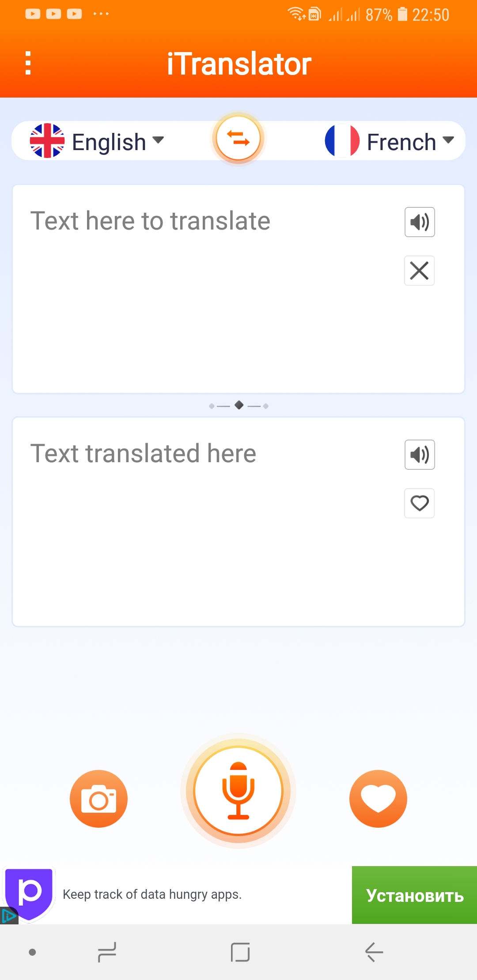Select the diamond divider between text panels
This screenshot has width=477, height=980.
[x=239, y=405]
